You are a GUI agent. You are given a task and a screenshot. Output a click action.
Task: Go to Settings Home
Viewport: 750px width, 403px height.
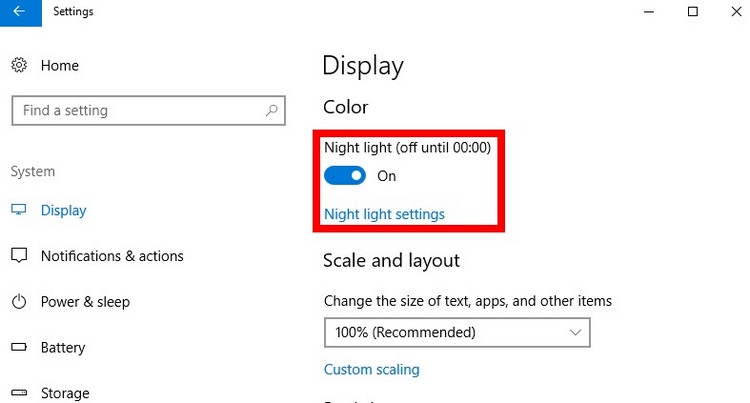[x=59, y=66]
